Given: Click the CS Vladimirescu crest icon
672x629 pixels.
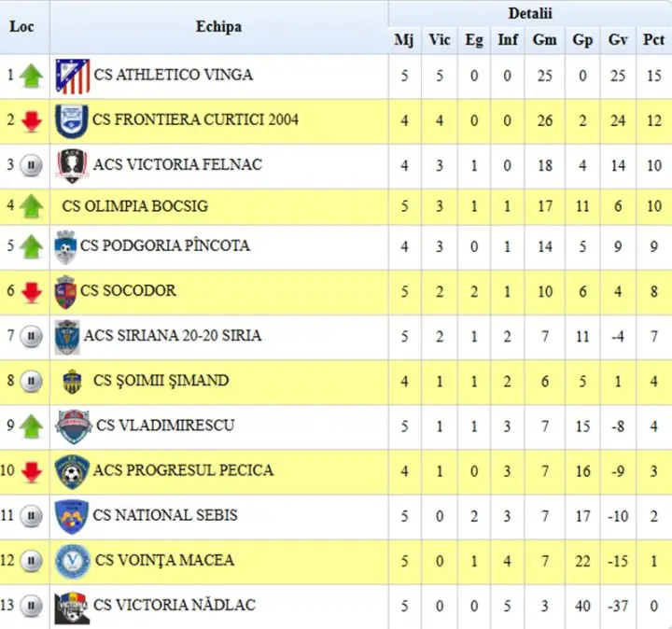Looking at the screenshot, I should point(74,426).
